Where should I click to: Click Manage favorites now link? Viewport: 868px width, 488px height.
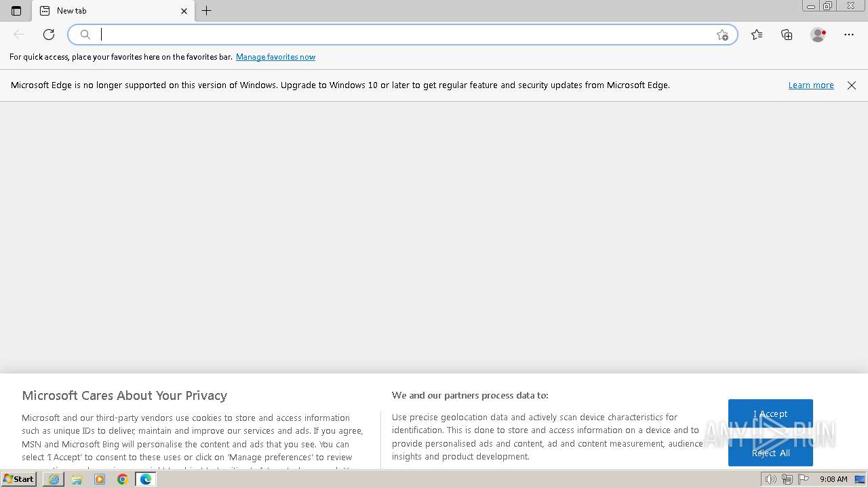(275, 57)
